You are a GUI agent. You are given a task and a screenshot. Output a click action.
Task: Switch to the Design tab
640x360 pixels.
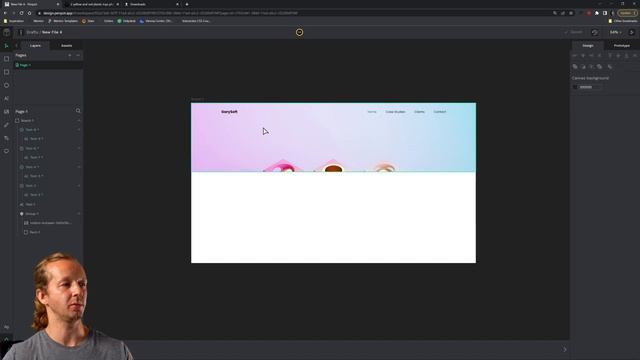pos(588,46)
